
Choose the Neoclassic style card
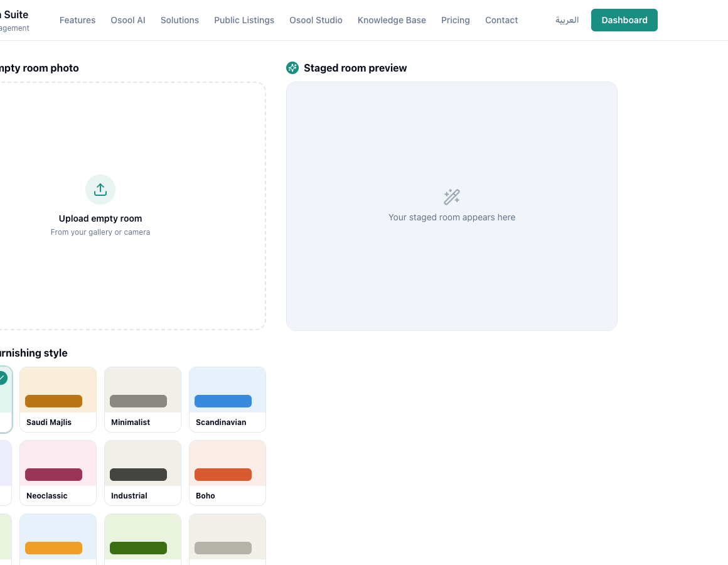[58, 473]
